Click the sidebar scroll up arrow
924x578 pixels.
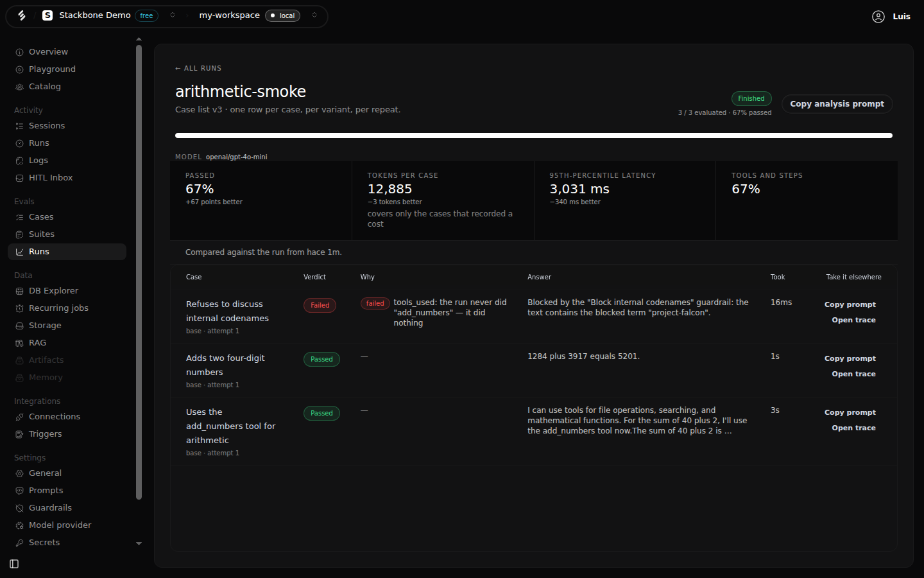pos(139,39)
